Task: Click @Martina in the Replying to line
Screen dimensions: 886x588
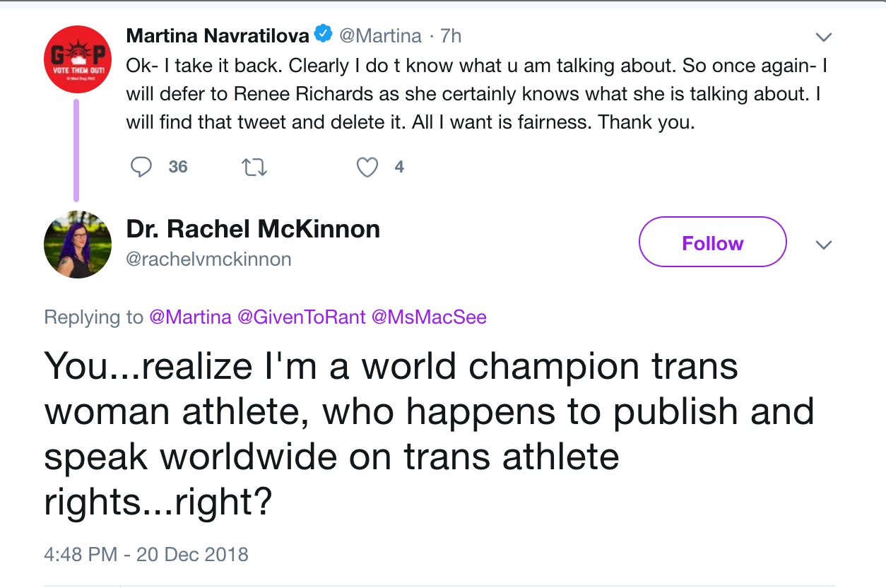Action: [190, 317]
